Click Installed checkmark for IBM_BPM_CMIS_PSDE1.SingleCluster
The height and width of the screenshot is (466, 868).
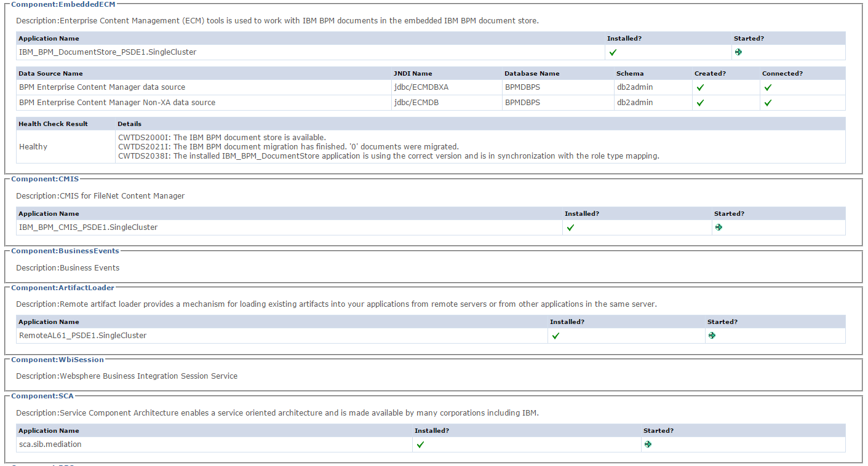tap(570, 227)
